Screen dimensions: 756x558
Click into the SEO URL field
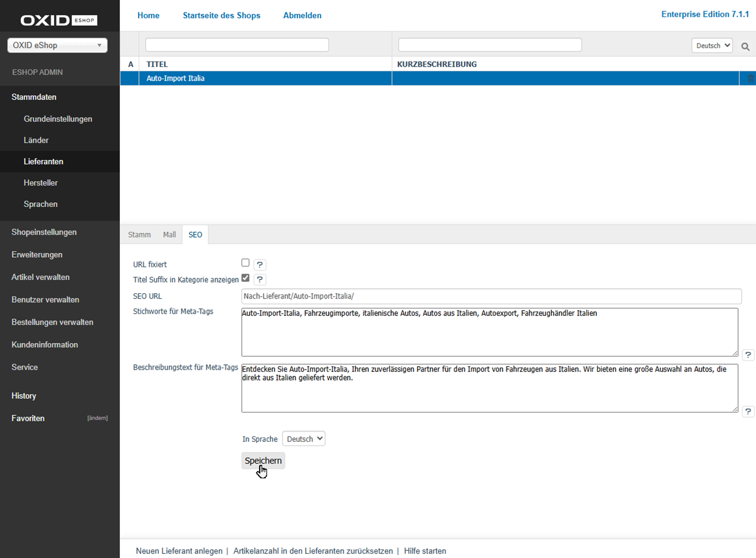coord(491,296)
